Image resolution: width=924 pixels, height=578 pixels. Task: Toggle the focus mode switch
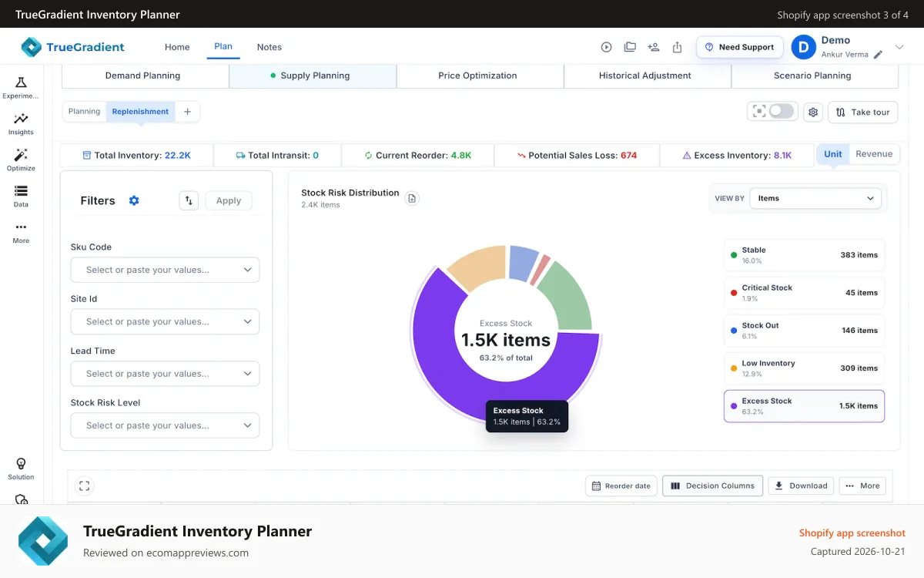[x=781, y=112]
